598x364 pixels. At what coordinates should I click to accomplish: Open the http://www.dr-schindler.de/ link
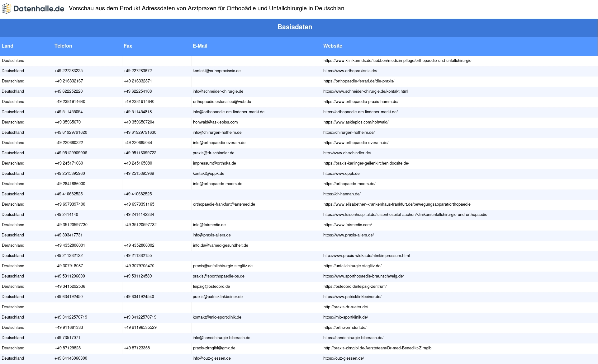(x=347, y=153)
